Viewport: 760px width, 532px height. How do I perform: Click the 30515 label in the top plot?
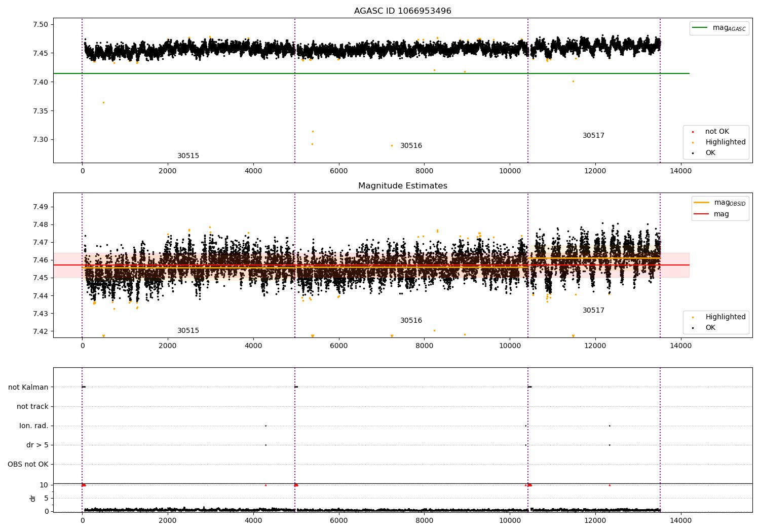point(188,156)
